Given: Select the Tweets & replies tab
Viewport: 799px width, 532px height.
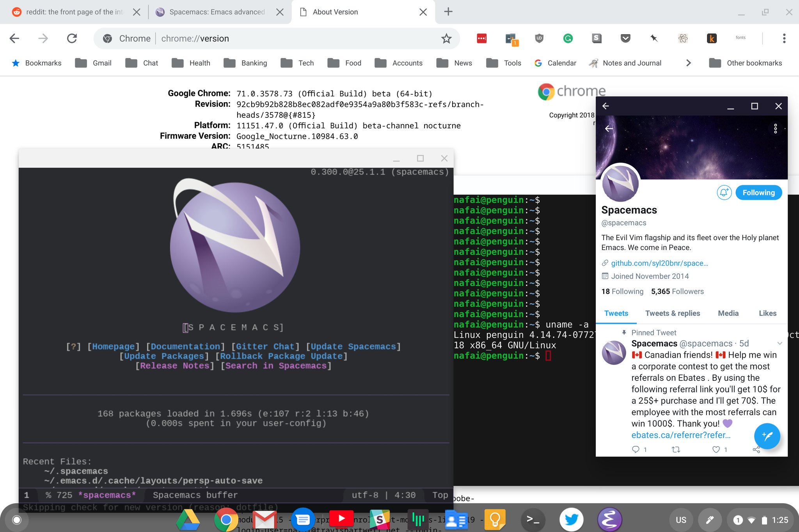Looking at the screenshot, I should tap(673, 313).
